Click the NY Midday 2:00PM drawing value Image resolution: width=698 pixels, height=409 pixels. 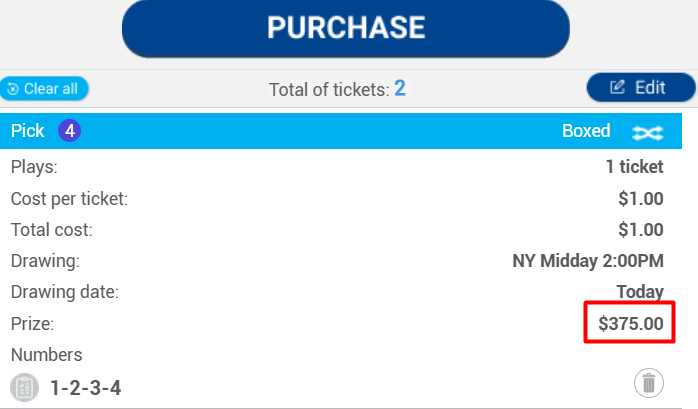click(588, 261)
